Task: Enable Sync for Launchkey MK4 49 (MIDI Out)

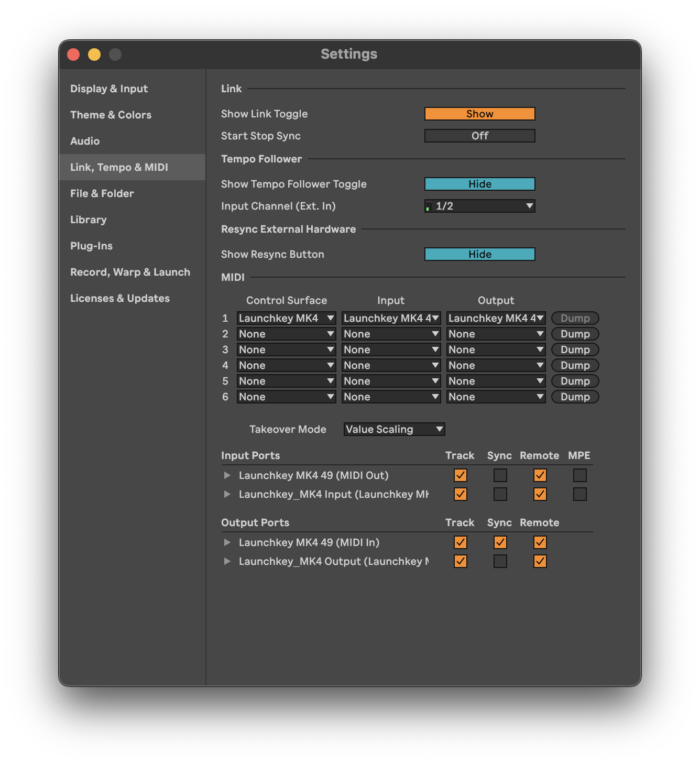Action: (x=500, y=475)
